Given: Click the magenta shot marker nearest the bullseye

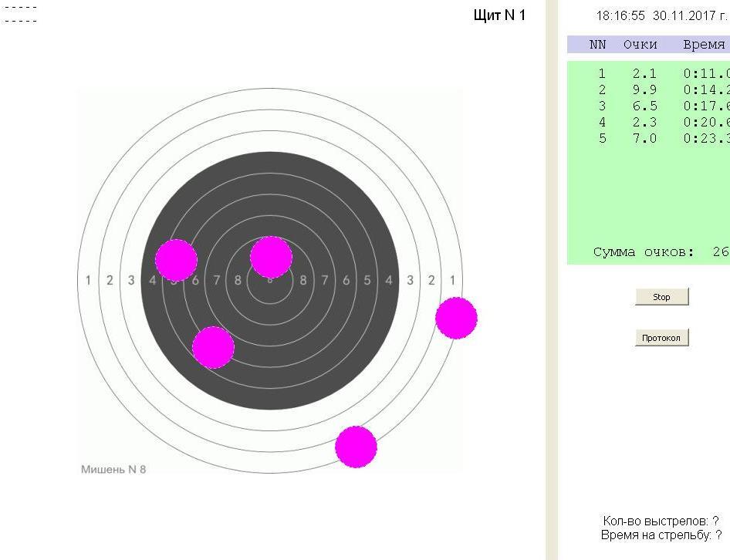Looking at the screenshot, I should pos(271,257).
